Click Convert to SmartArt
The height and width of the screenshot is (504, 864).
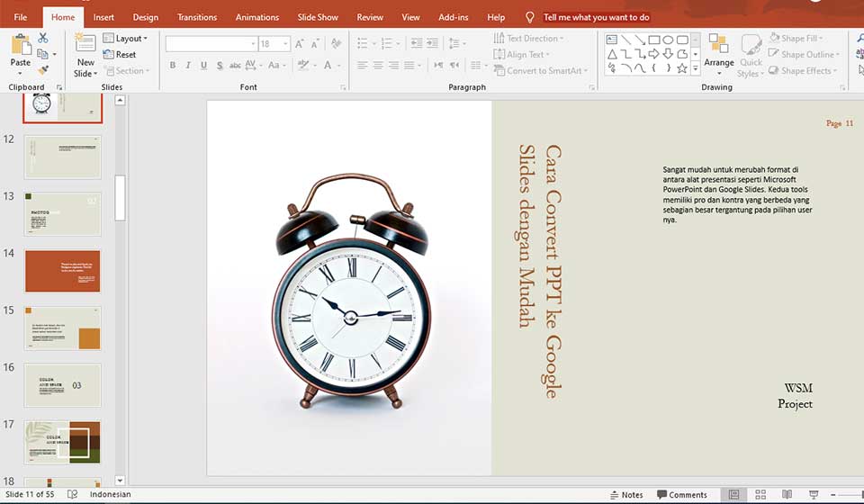[x=541, y=70]
